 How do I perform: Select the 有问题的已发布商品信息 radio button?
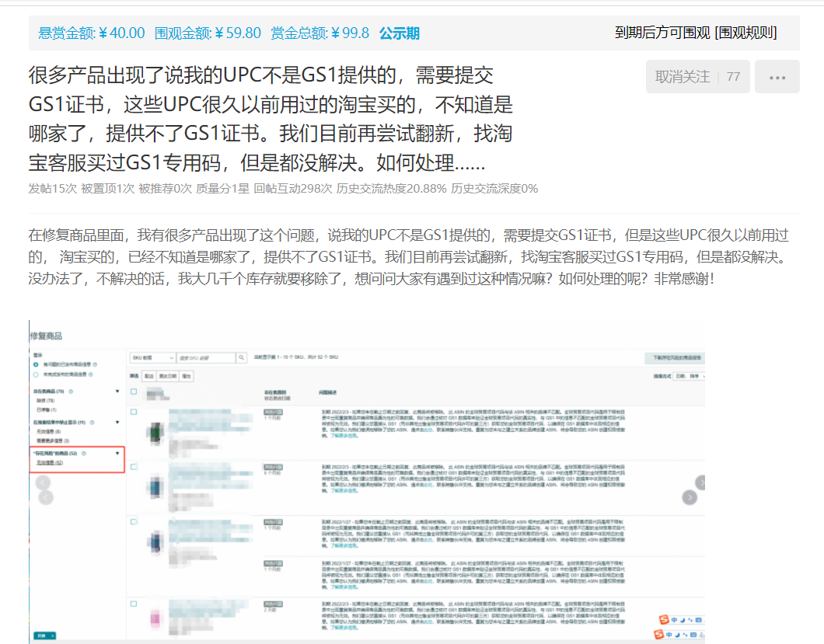click(x=36, y=364)
